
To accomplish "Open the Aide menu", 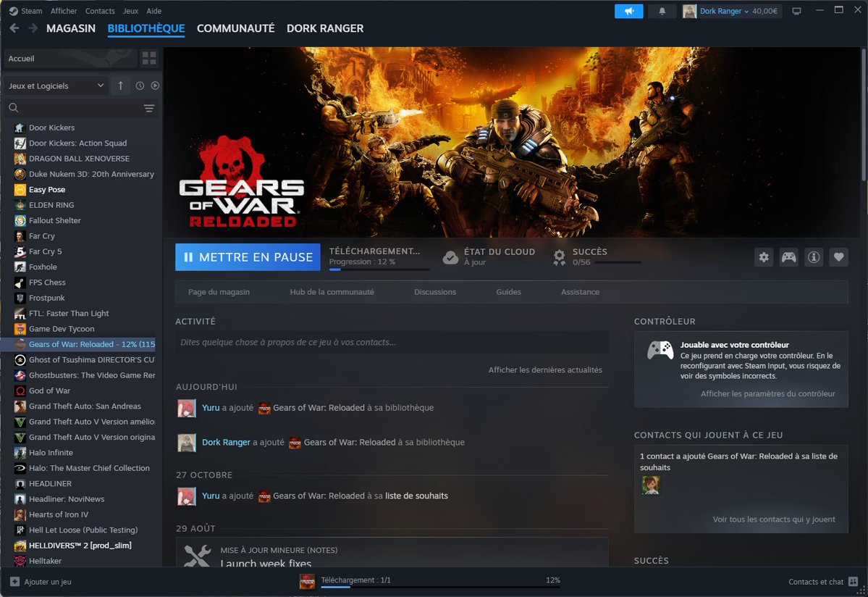I will [x=154, y=11].
